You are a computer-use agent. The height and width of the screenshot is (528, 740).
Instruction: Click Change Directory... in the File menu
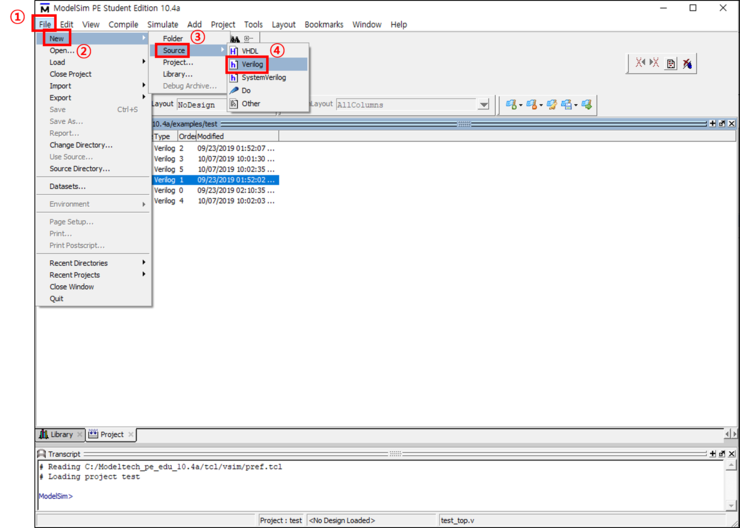pyautogui.click(x=94, y=145)
